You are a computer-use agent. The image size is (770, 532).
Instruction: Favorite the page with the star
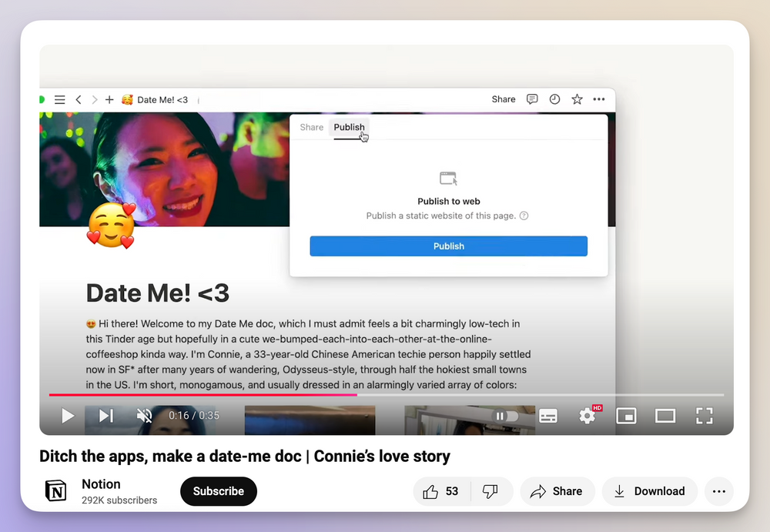[x=577, y=99]
